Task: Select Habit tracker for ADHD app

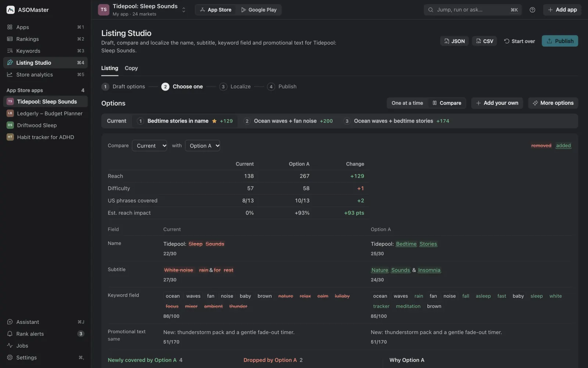Action: pyautogui.click(x=46, y=137)
